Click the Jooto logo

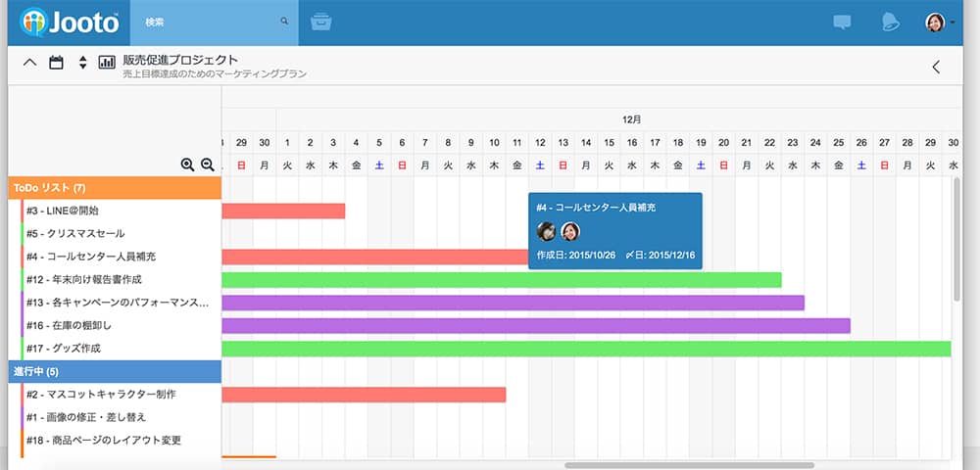(x=69, y=23)
